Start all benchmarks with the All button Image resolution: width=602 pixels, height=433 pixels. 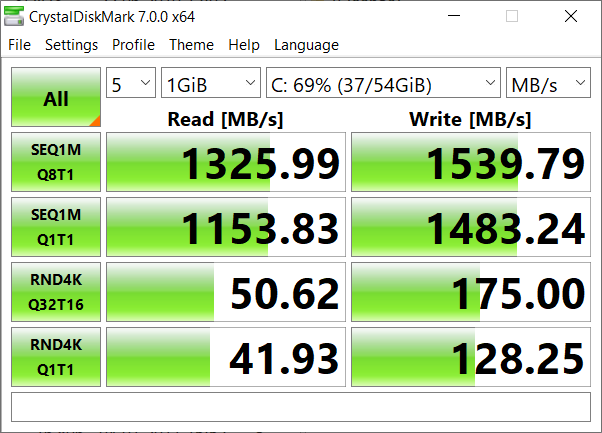click(x=56, y=97)
